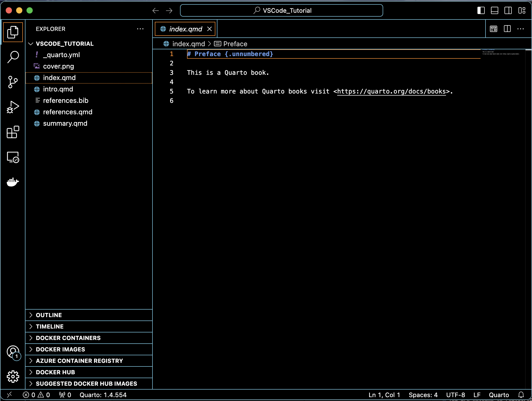Open the Extensions view
Viewport: 532px width, 401px height.
[13, 132]
